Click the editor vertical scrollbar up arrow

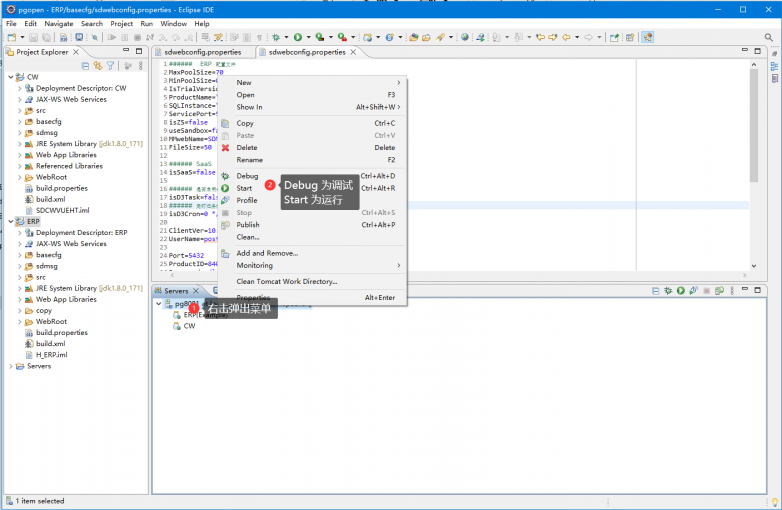click(x=755, y=63)
